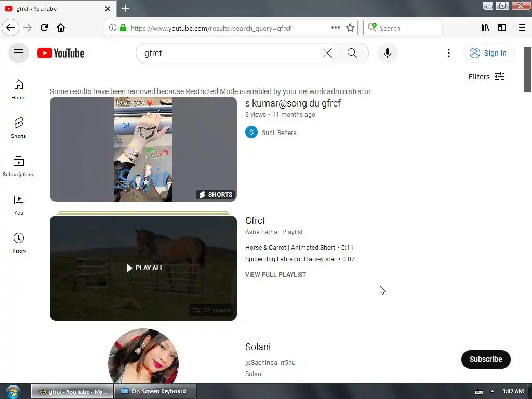Open the s kumar@song du gfrcf title
Screen dimensions: 532x399
(293, 103)
